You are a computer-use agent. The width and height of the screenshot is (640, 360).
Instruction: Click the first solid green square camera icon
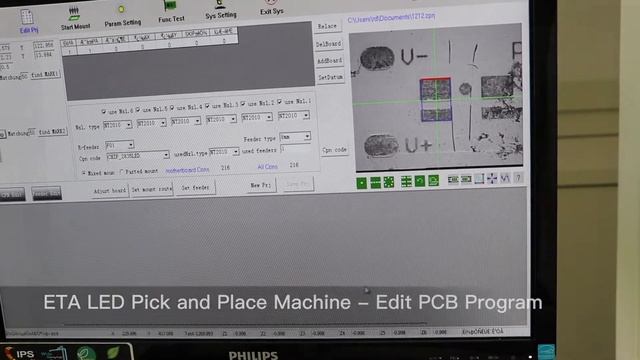pyautogui.click(x=362, y=183)
